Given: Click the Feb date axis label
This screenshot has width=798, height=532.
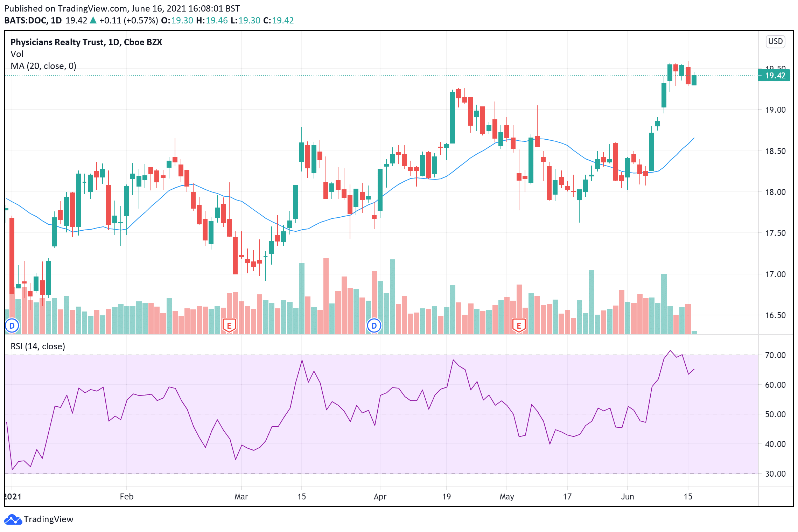Looking at the screenshot, I should click(127, 497).
